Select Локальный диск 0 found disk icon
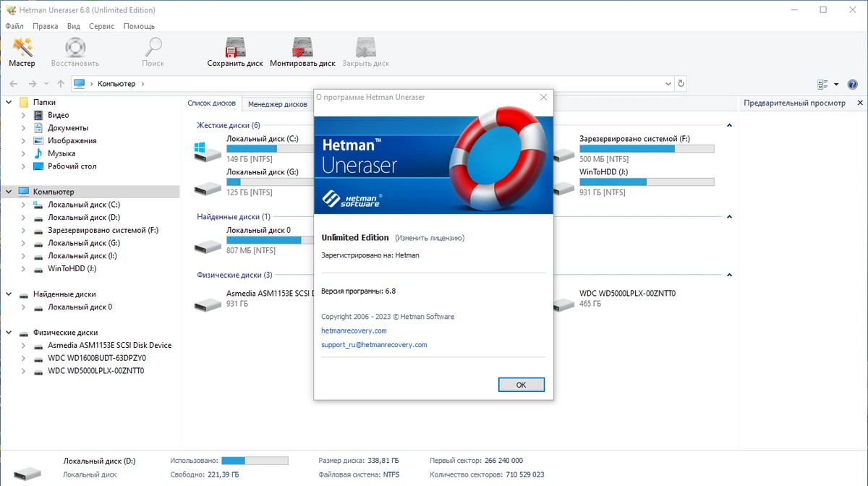868x486 pixels. coord(208,246)
